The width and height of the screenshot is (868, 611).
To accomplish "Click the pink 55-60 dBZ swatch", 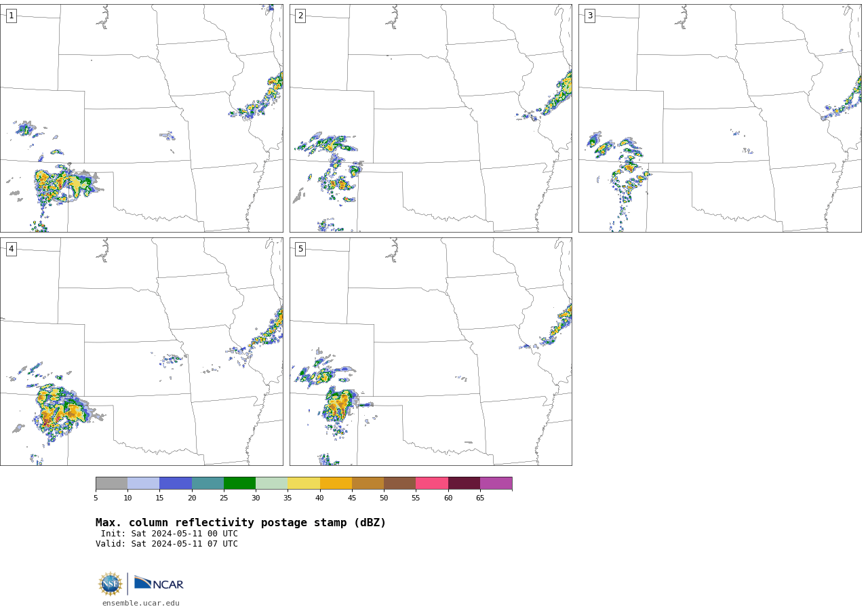I will (432, 483).
